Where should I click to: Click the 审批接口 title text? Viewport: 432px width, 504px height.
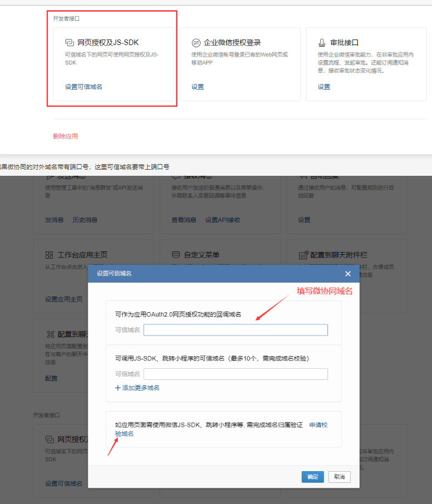click(344, 42)
